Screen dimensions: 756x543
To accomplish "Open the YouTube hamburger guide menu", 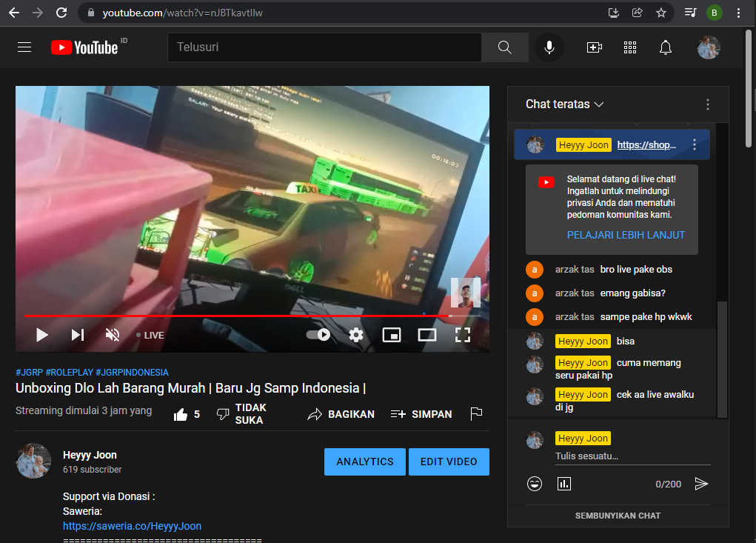I will coord(24,47).
